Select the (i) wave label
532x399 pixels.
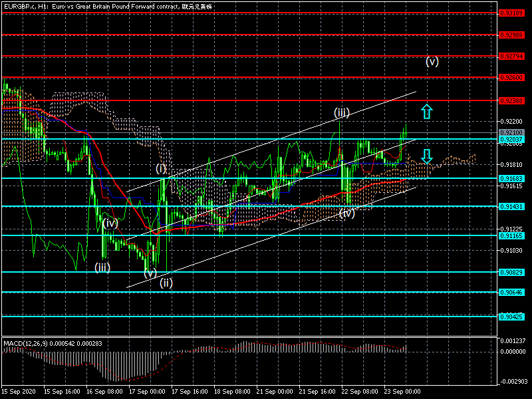[x=161, y=168]
